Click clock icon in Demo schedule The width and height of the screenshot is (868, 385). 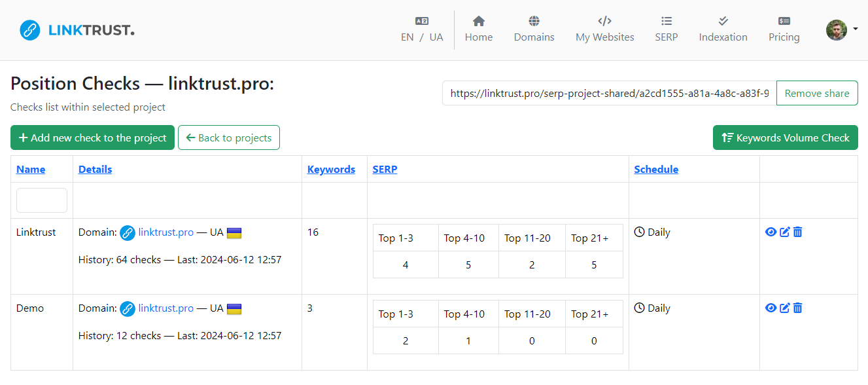tap(640, 308)
